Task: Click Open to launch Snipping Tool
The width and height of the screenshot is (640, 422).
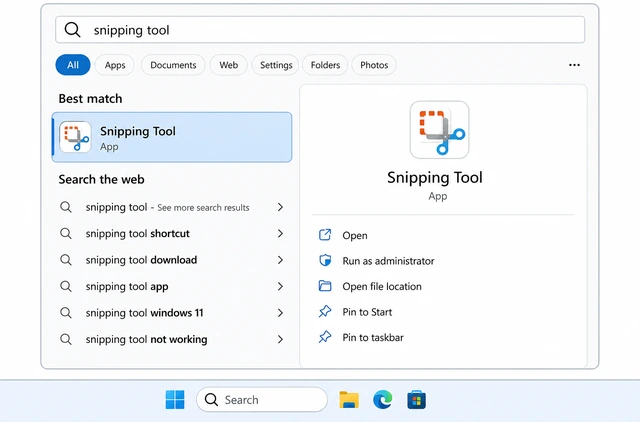Action: click(x=355, y=235)
